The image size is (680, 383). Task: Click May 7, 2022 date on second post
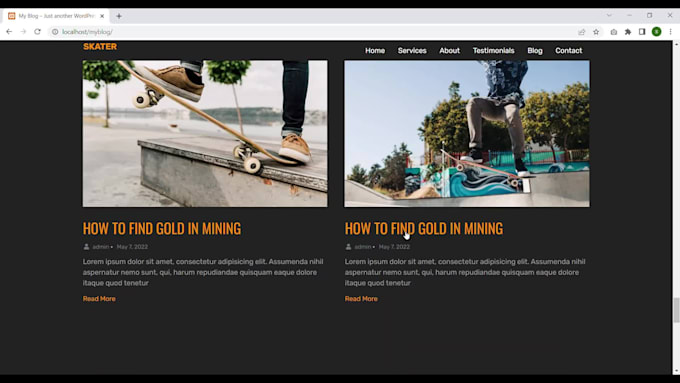[x=394, y=247]
